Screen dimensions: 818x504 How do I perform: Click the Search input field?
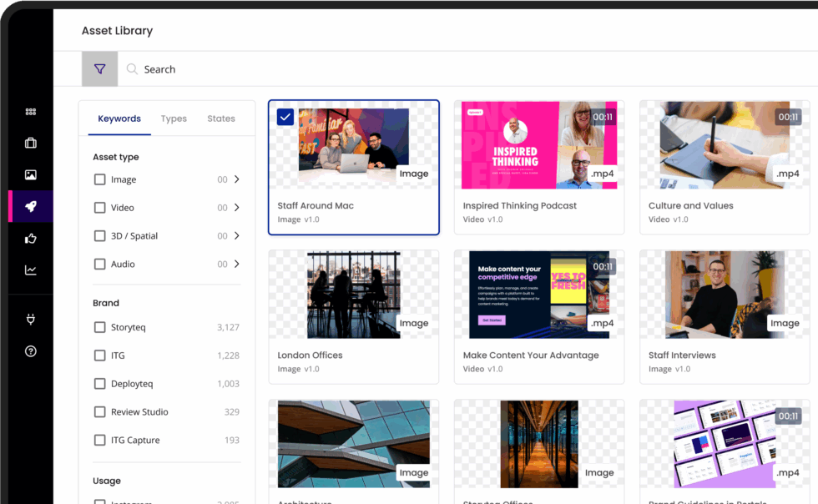pos(417,69)
